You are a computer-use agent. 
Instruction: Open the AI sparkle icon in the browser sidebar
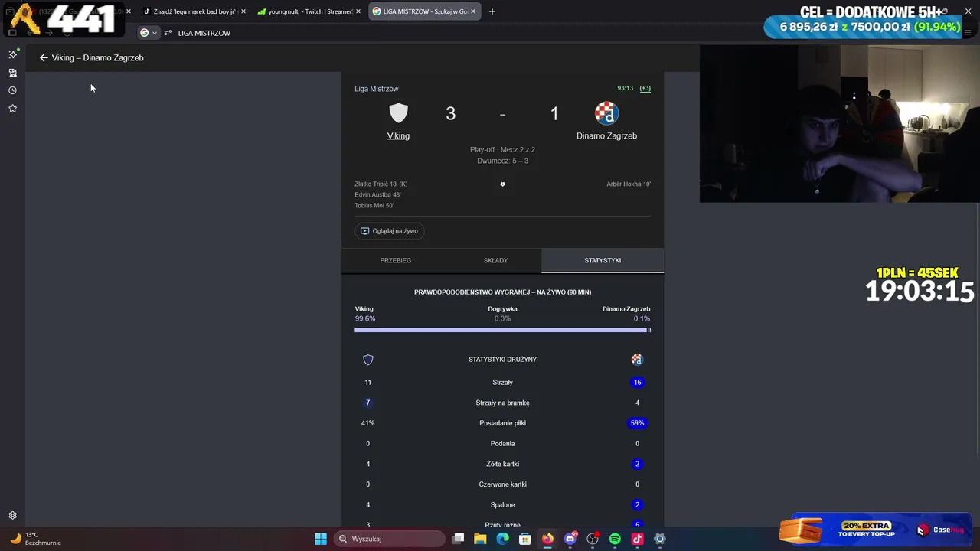pos(12,54)
